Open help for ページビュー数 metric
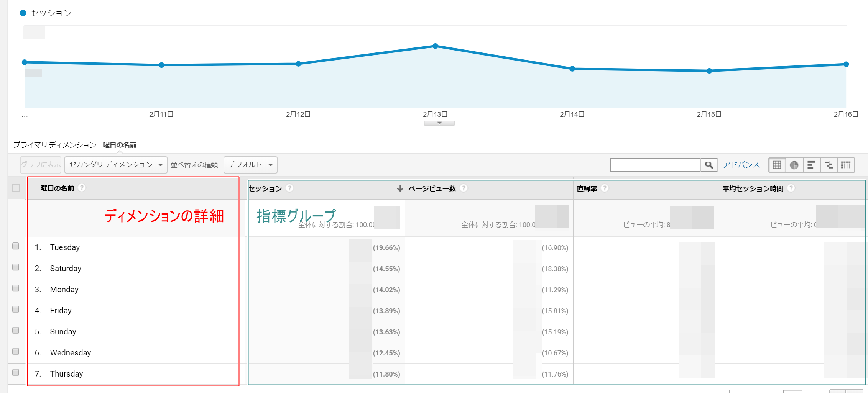The height and width of the screenshot is (393, 868). [x=464, y=188]
